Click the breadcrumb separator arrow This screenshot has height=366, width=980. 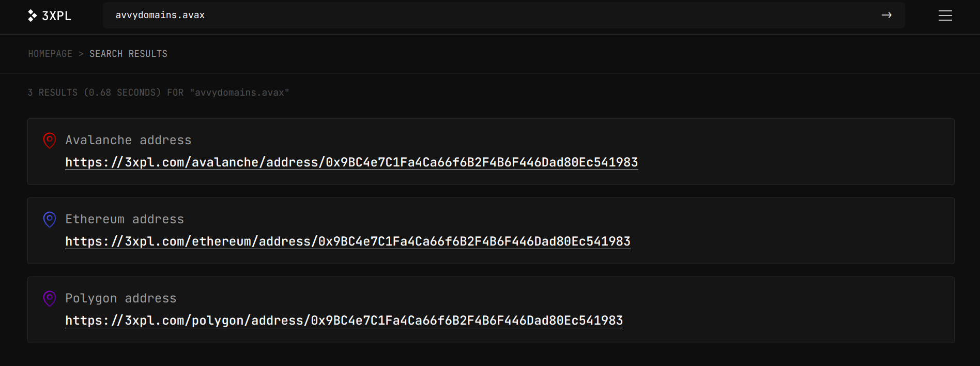point(81,54)
